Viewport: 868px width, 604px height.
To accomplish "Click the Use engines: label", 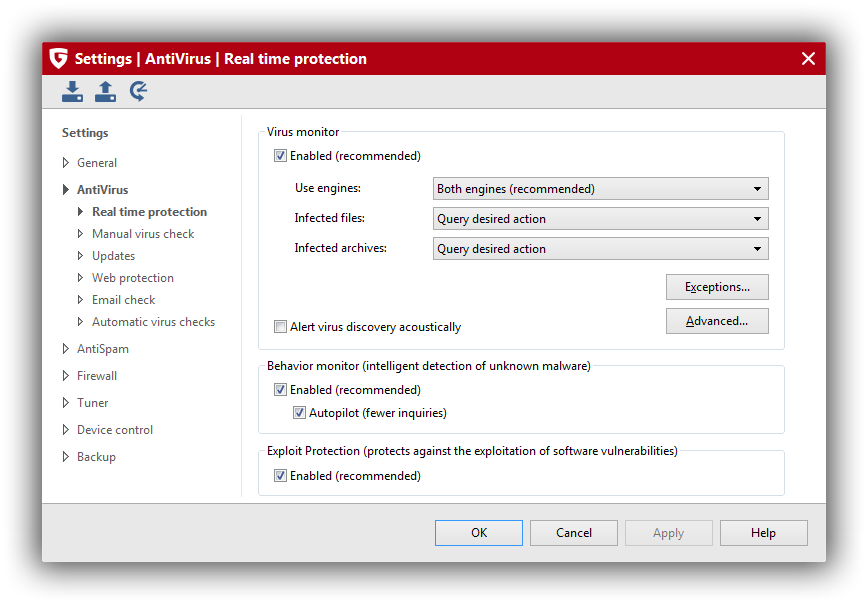I will click(328, 188).
